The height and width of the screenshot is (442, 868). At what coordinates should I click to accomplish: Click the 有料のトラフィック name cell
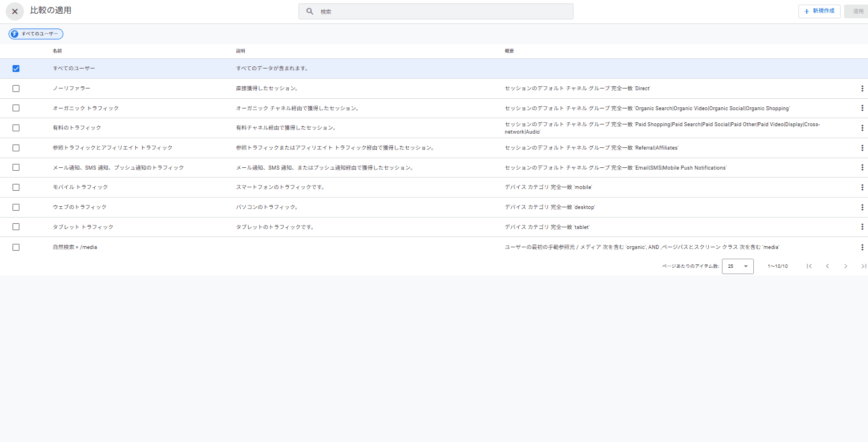tap(77, 128)
